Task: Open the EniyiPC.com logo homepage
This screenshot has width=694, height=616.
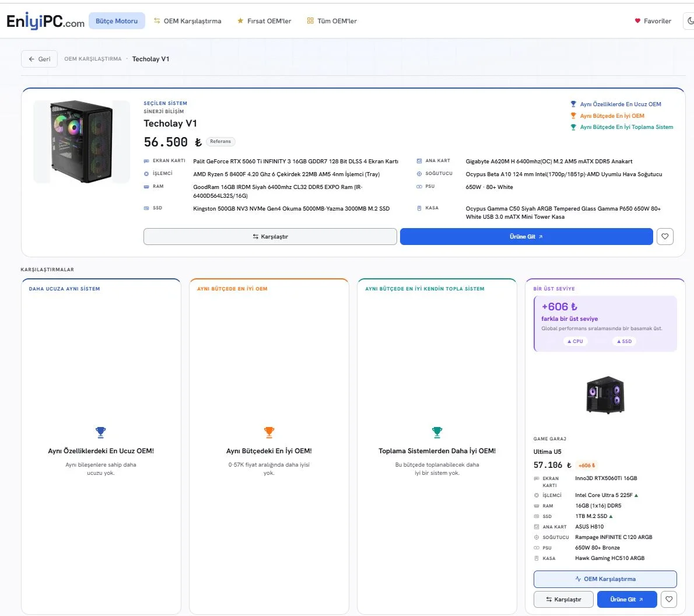Action: pos(45,21)
